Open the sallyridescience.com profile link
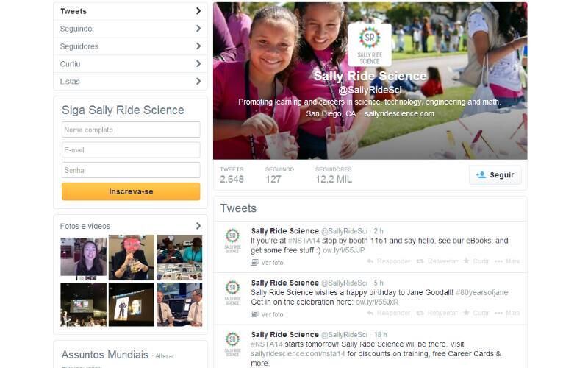The height and width of the screenshot is (368, 588). (x=399, y=114)
